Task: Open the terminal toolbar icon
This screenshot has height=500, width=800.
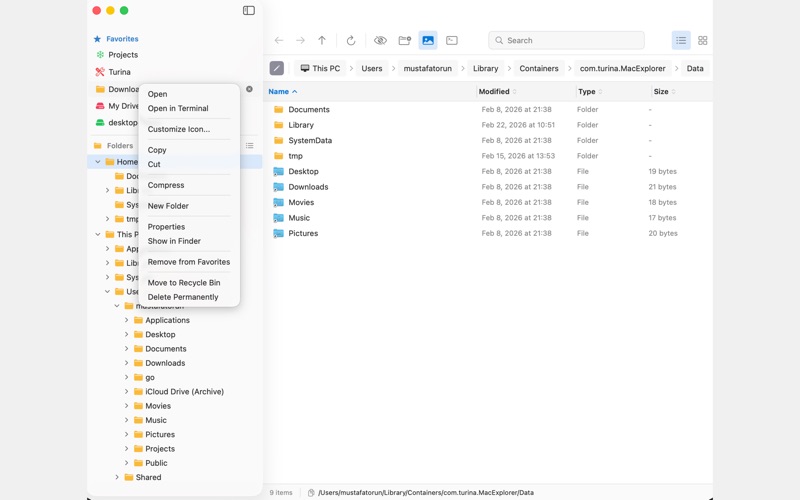Action: pos(452,40)
